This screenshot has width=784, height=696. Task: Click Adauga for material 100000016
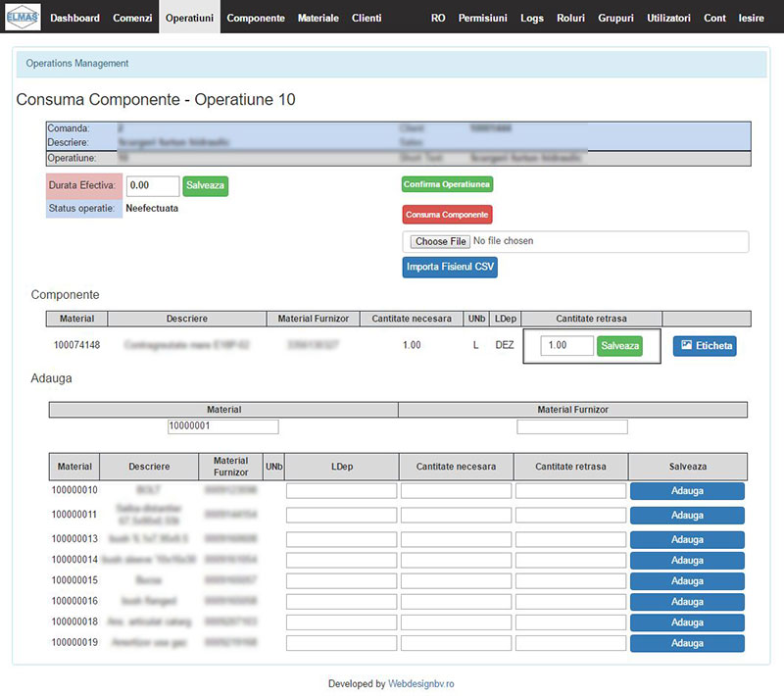tap(687, 602)
